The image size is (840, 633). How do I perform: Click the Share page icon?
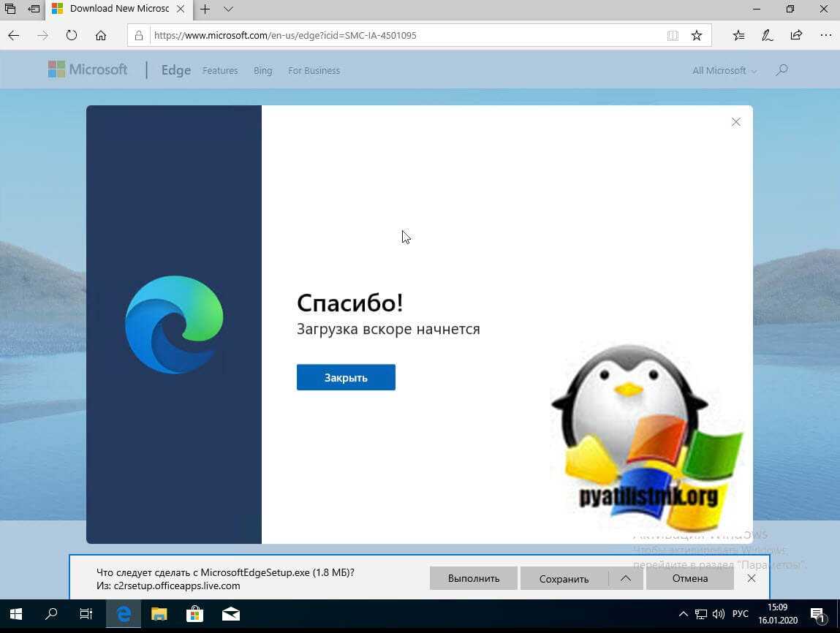point(796,35)
